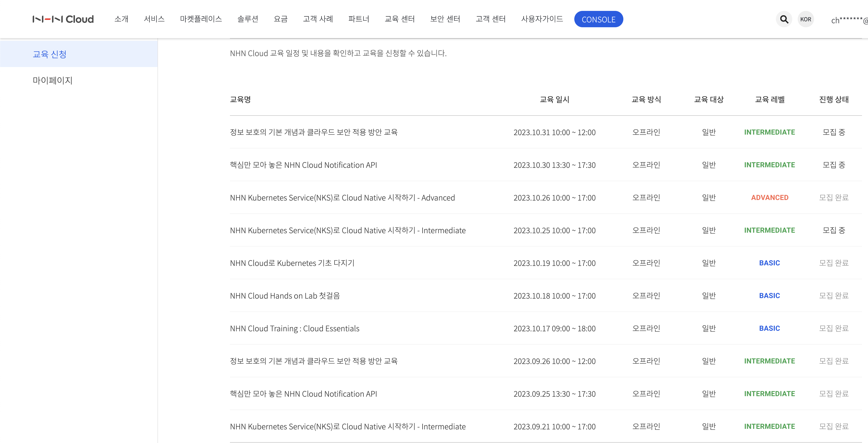Open NHN Cloud로 Kubernetes 기초 다지기

pyautogui.click(x=292, y=263)
